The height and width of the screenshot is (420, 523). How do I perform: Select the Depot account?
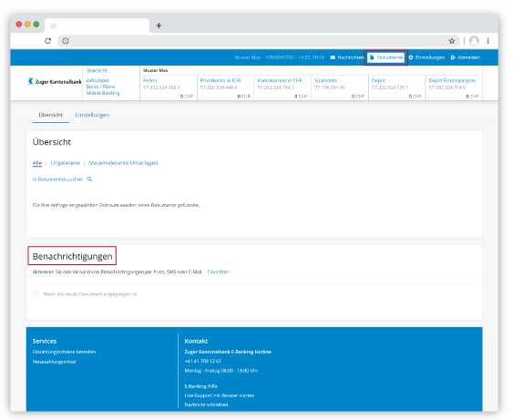(x=397, y=87)
